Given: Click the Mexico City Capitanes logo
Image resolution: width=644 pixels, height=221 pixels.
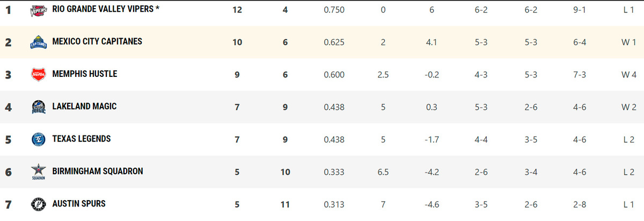Looking at the screenshot, I should click(x=39, y=42).
